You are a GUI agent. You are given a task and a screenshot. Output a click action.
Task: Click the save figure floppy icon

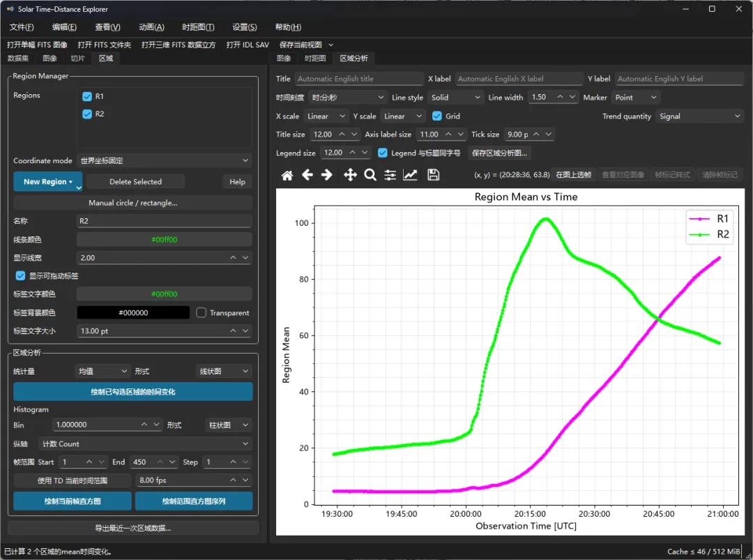433,175
